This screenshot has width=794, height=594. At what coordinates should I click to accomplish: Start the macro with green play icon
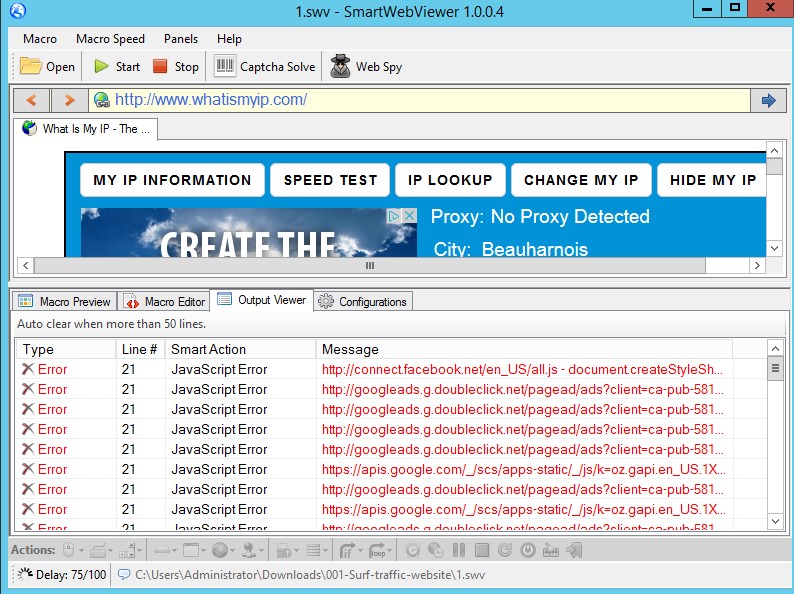coord(116,66)
